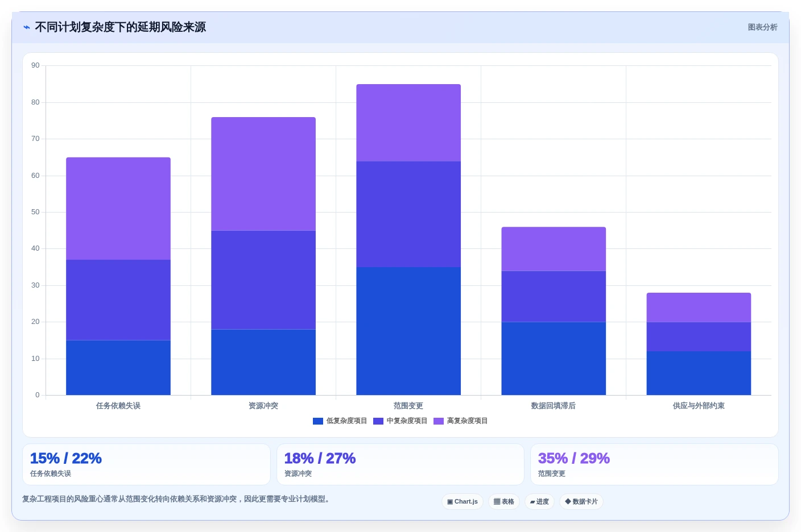
Task: Click the low-complexity segment of 供应与外部约束 bar
Action: coord(699,373)
